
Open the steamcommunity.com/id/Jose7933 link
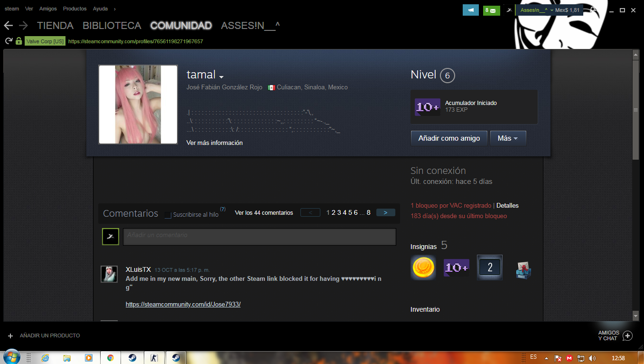pyautogui.click(x=183, y=304)
